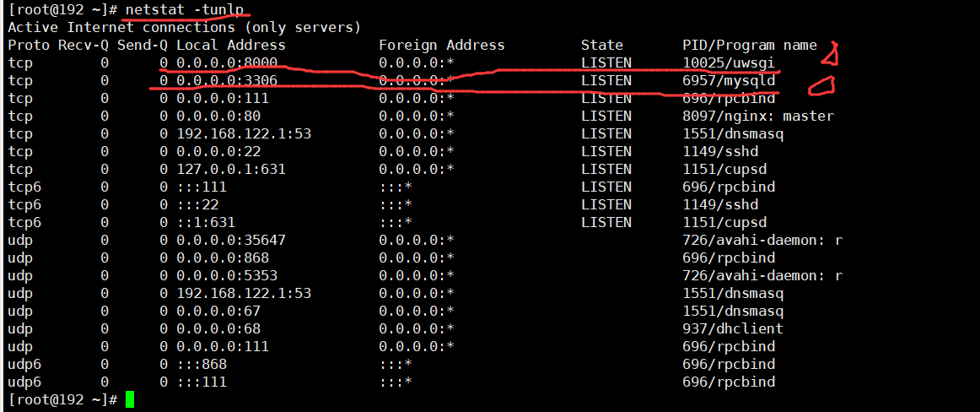
Task: Select local address 0.0.0.0:22
Action: tap(218, 151)
